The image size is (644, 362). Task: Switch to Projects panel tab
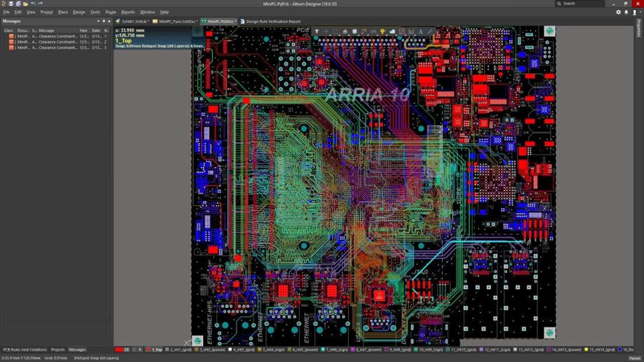tap(58, 350)
